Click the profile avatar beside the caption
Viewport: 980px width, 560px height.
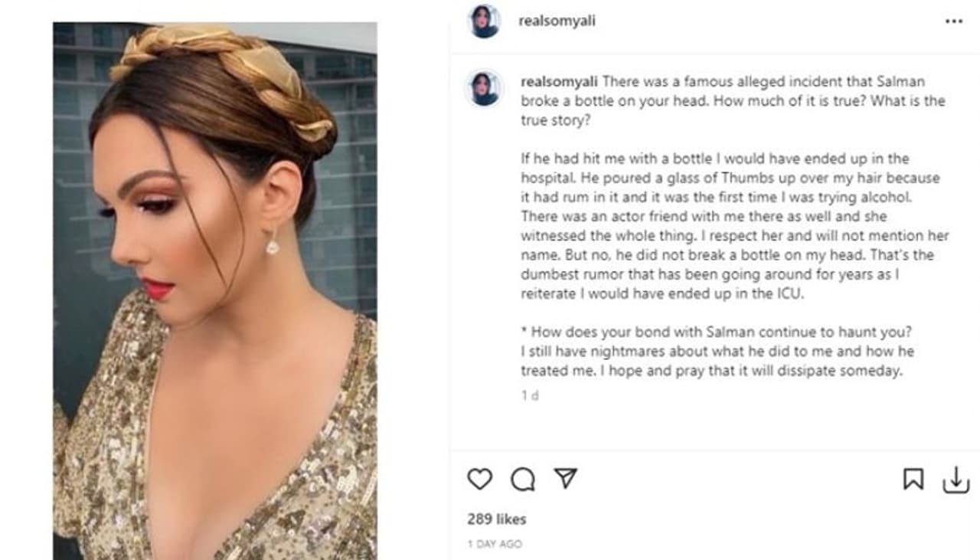[x=485, y=88]
